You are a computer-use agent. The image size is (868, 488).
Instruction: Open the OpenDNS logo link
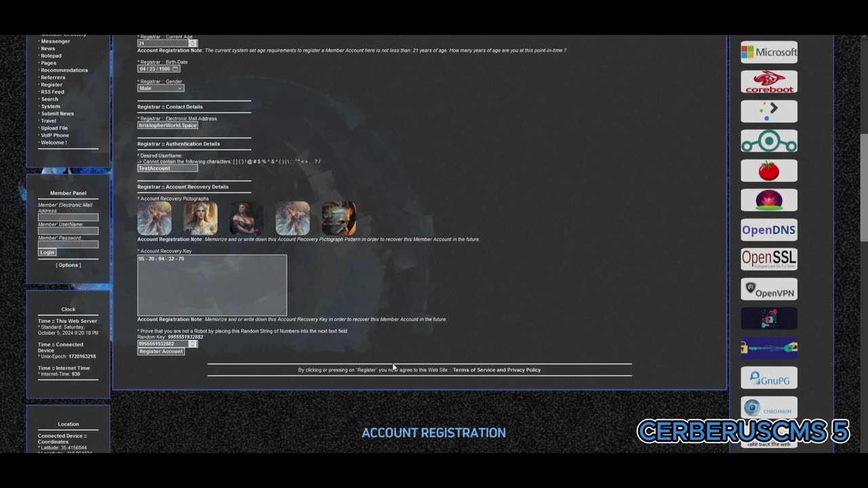769,230
